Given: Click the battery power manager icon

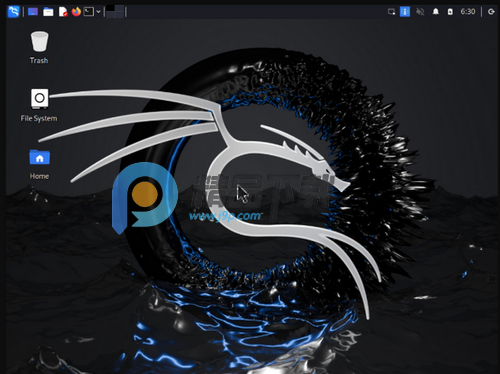Looking at the screenshot, I should click(x=450, y=12).
